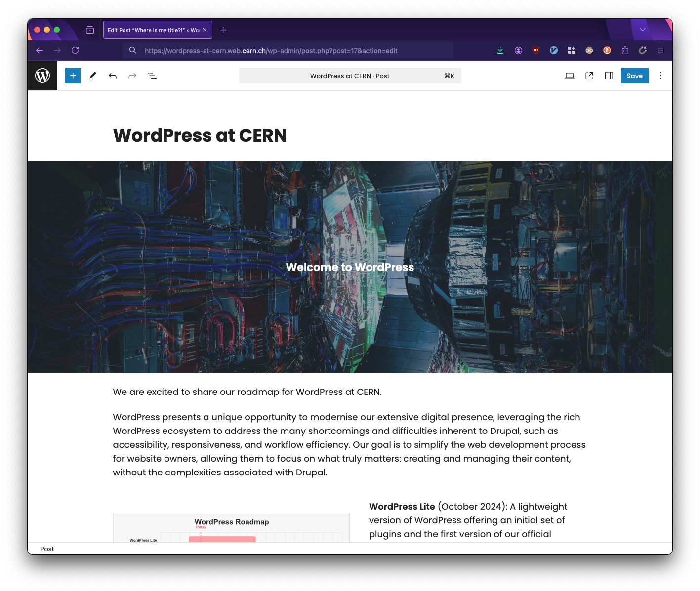Open the browser Downloads panel
700x591 pixels.
pos(500,50)
